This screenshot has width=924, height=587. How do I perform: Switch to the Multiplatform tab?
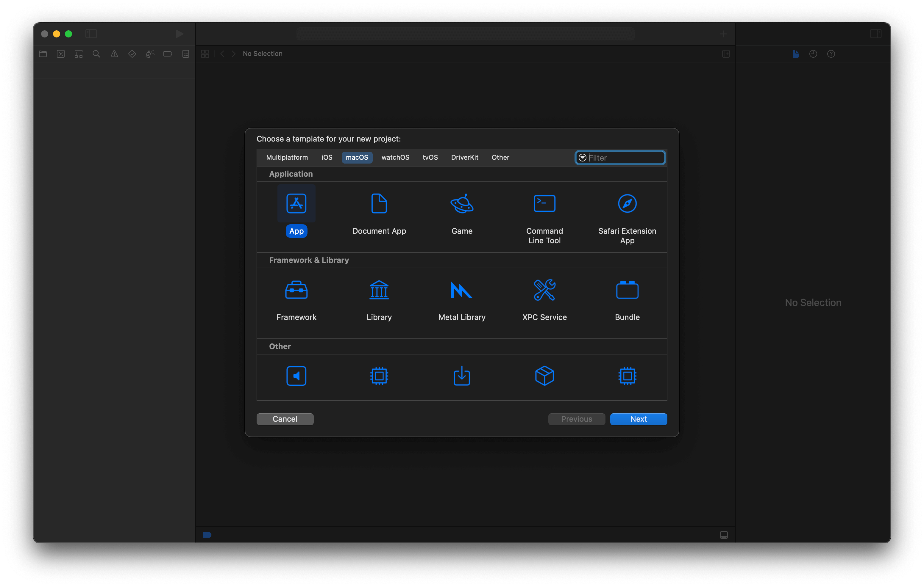(x=287, y=157)
